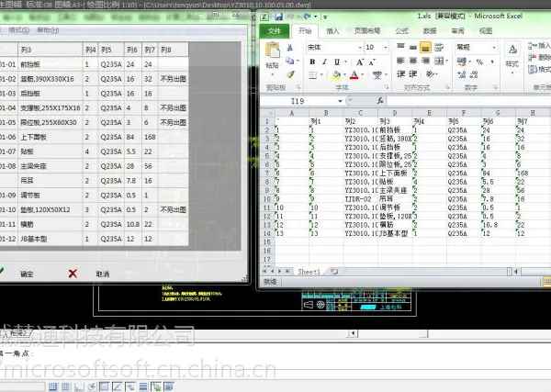Align cell text left in Excel
551x392 pixels.
[401, 61]
